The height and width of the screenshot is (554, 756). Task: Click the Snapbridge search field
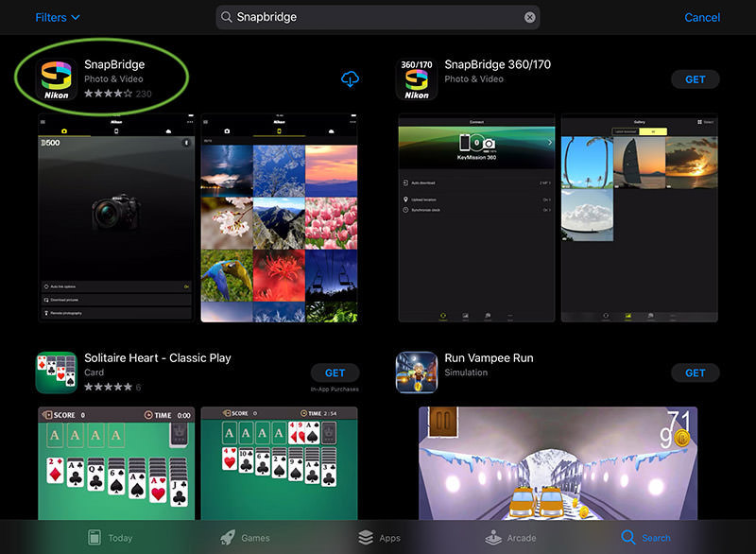click(x=377, y=17)
